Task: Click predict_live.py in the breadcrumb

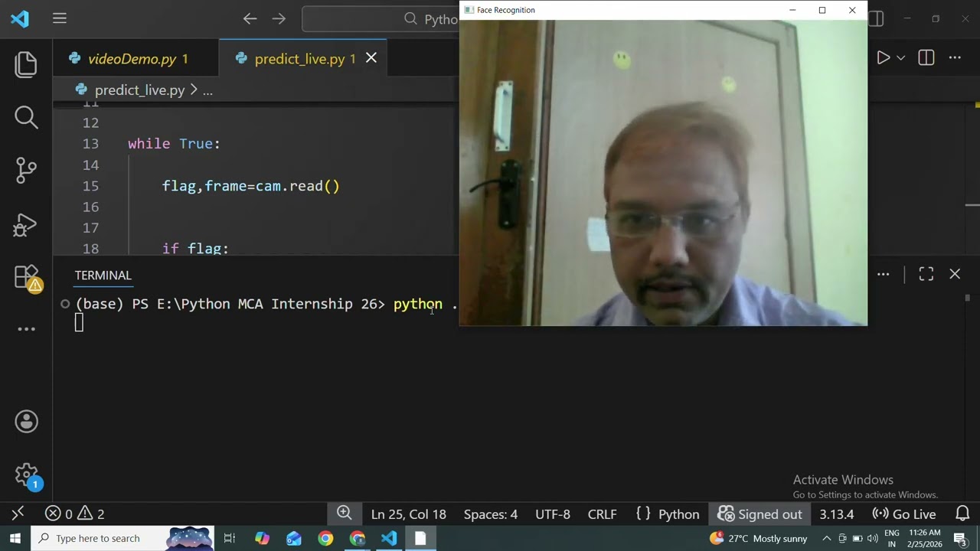Action: 139,90
